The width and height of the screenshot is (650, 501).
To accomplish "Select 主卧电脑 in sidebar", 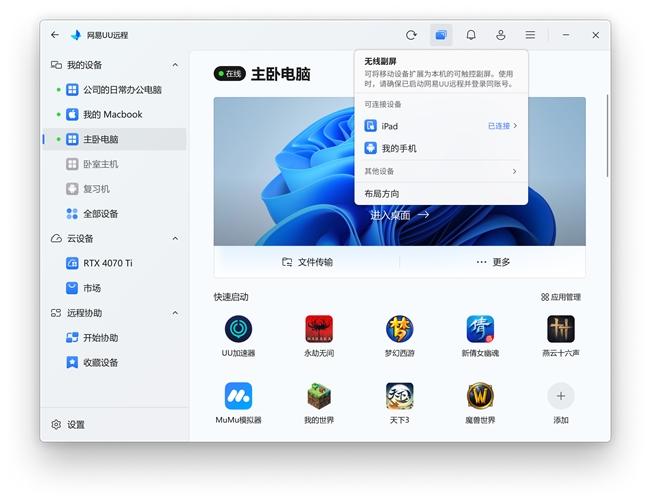I will [114, 139].
